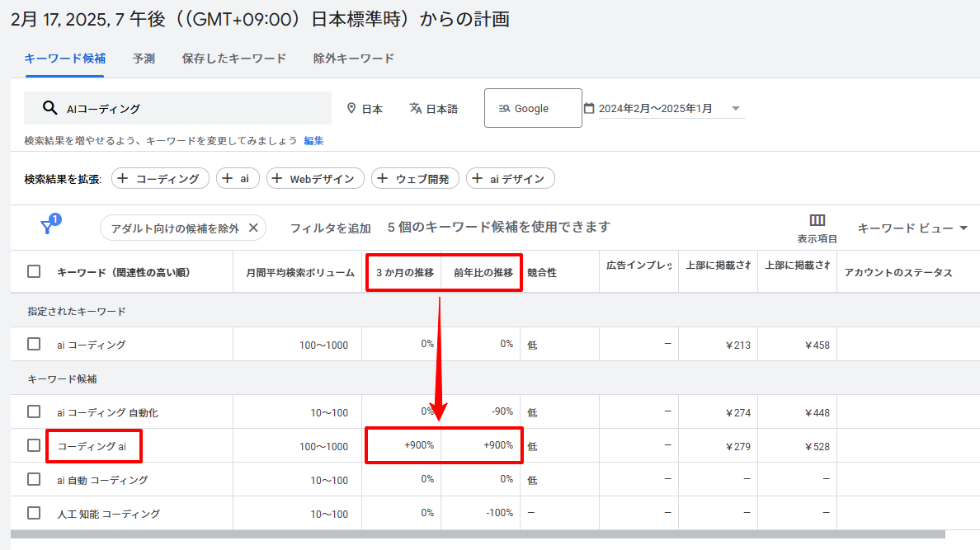This screenshot has width=980, height=550.
Task: Switch to the 予測 tab
Action: (143, 59)
